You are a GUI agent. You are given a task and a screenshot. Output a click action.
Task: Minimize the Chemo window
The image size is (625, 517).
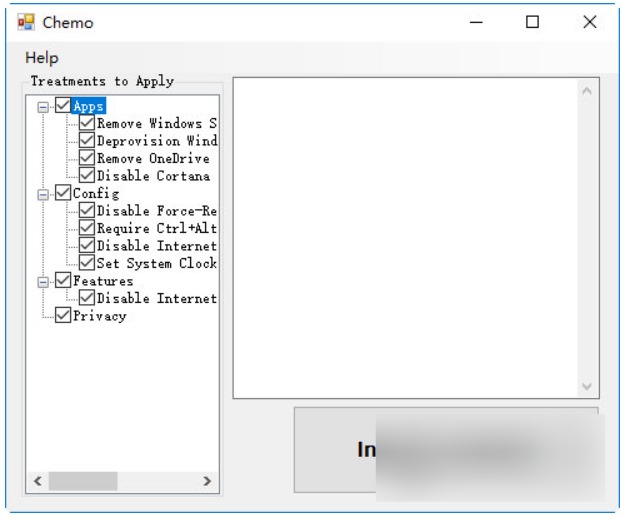click(476, 22)
